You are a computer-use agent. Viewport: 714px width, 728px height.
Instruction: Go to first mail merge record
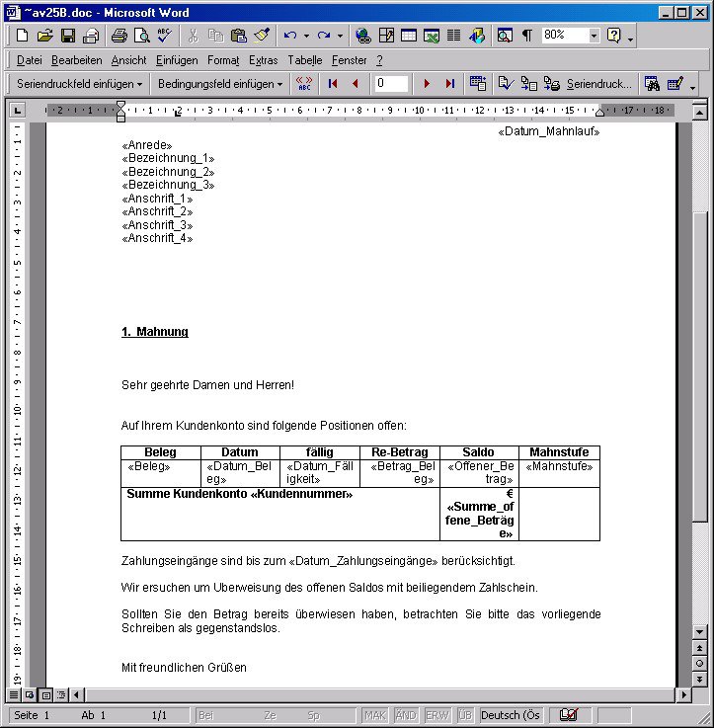pyautogui.click(x=333, y=84)
